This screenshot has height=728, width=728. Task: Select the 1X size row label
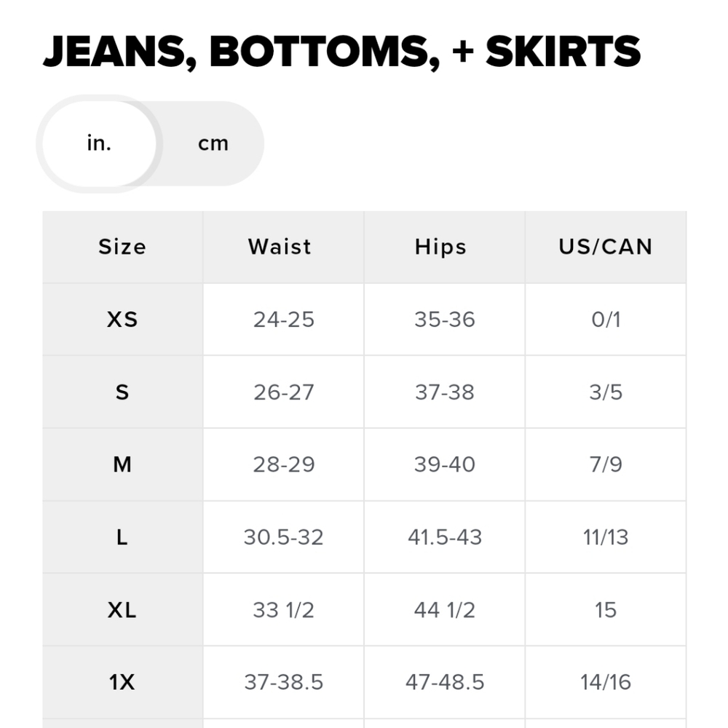(122, 682)
